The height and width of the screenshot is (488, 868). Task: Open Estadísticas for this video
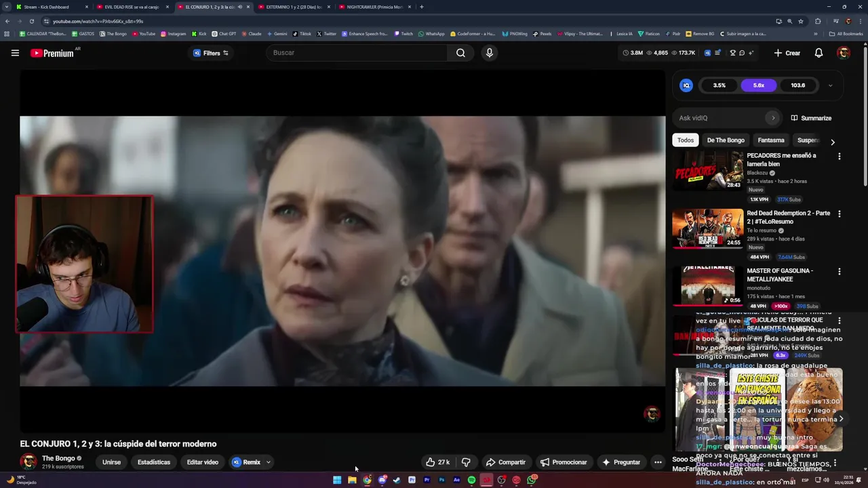154,462
